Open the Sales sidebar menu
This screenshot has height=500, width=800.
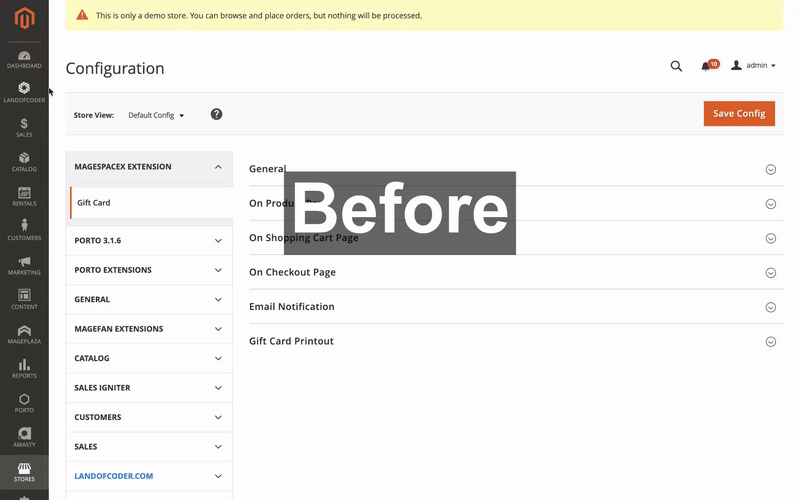pos(24,127)
